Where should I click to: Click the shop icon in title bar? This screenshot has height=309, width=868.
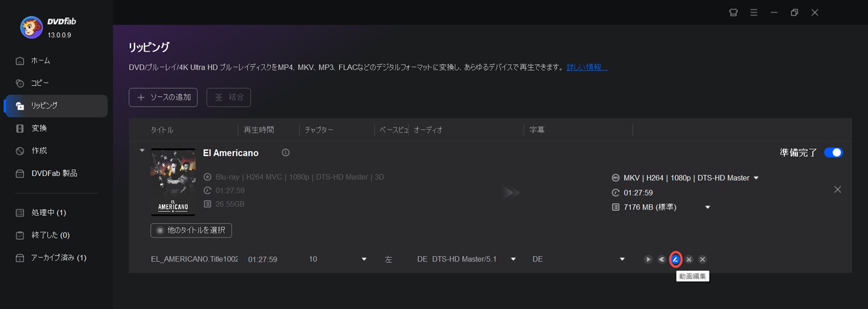[x=734, y=12]
